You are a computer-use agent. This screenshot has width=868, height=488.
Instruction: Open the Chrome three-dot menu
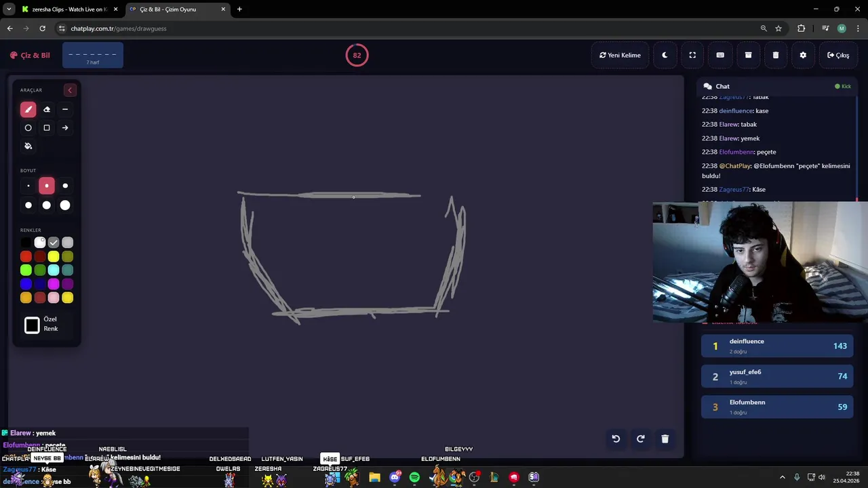[858, 28]
